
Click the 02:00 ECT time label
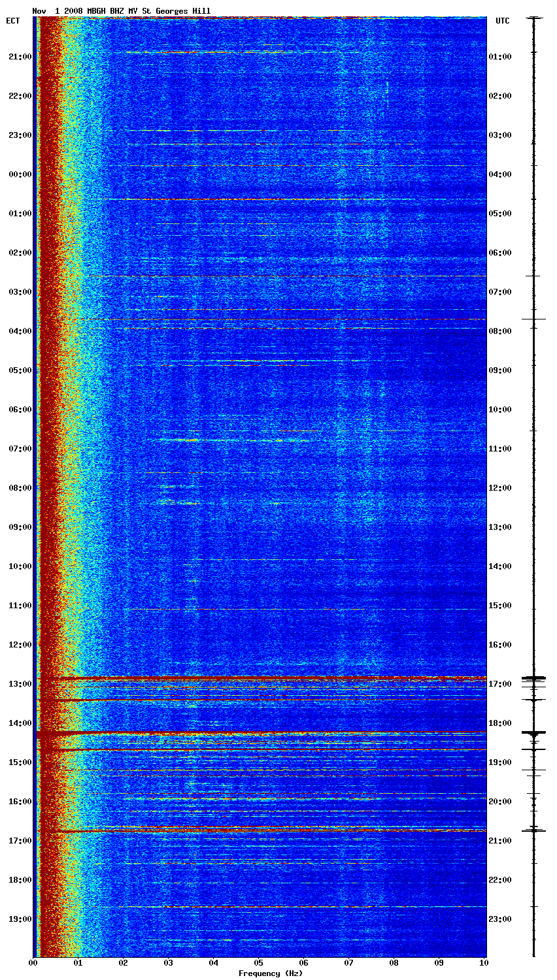tap(20, 253)
